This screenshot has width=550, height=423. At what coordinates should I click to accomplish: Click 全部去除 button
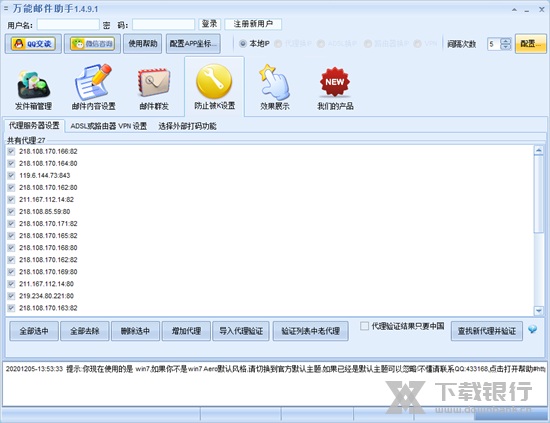point(85,331)
